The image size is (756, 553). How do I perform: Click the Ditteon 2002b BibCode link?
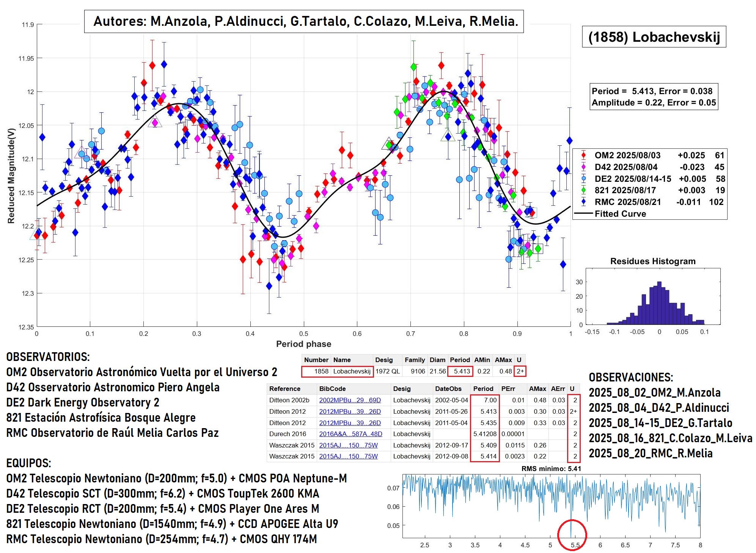350,400
